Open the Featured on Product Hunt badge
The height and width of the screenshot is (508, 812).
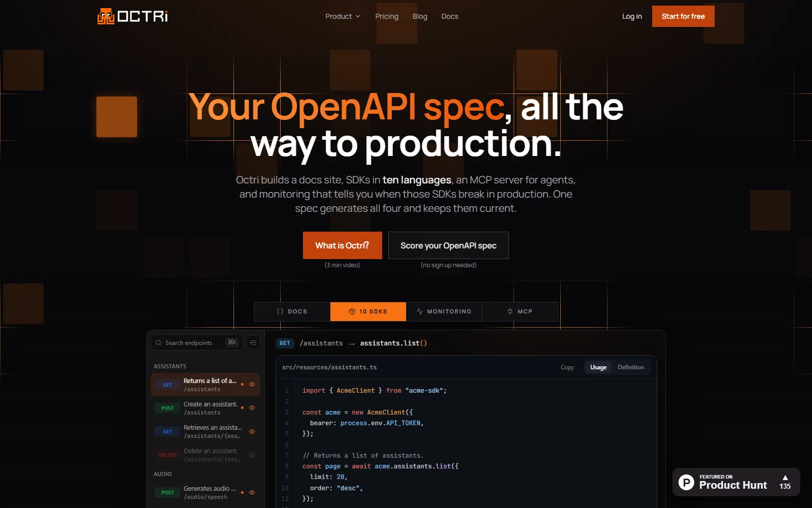[x=736, y=482]
